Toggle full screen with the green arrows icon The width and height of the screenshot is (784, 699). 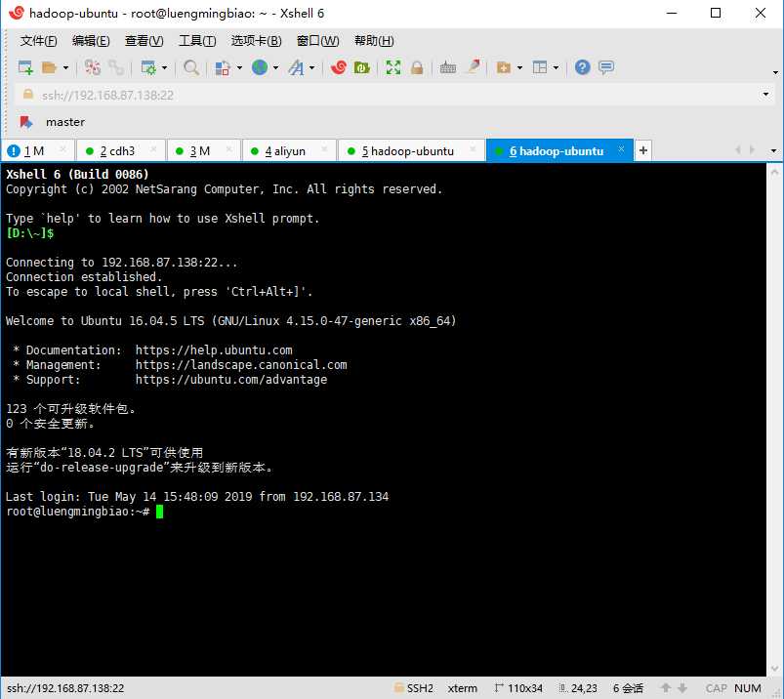tap(393, 67)
